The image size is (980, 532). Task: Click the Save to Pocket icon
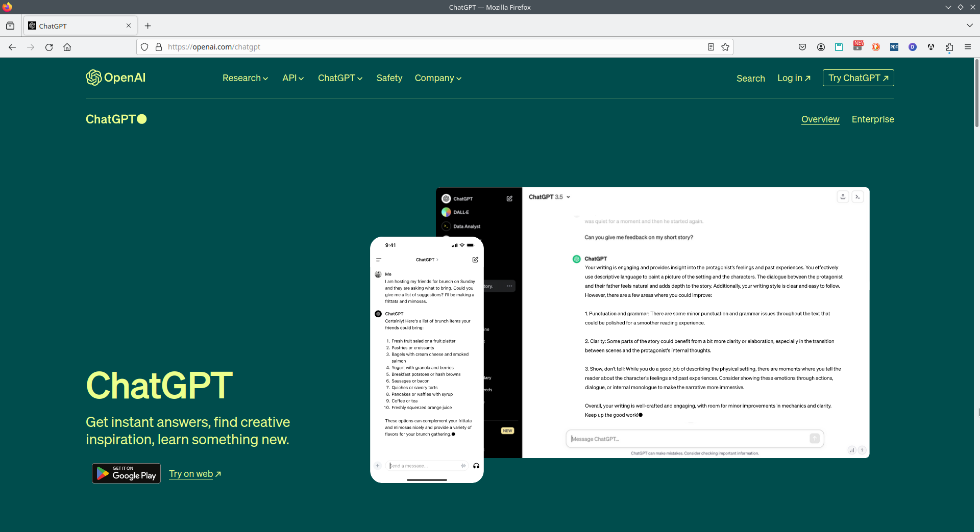802,47
